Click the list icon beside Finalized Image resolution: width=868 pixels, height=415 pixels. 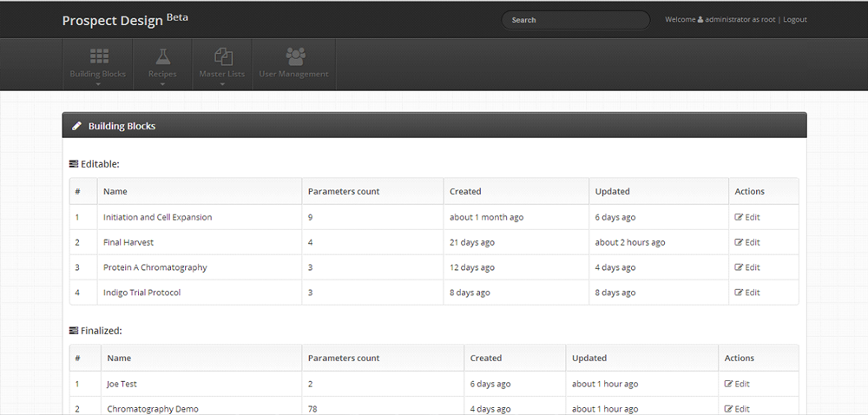(74, 330)
